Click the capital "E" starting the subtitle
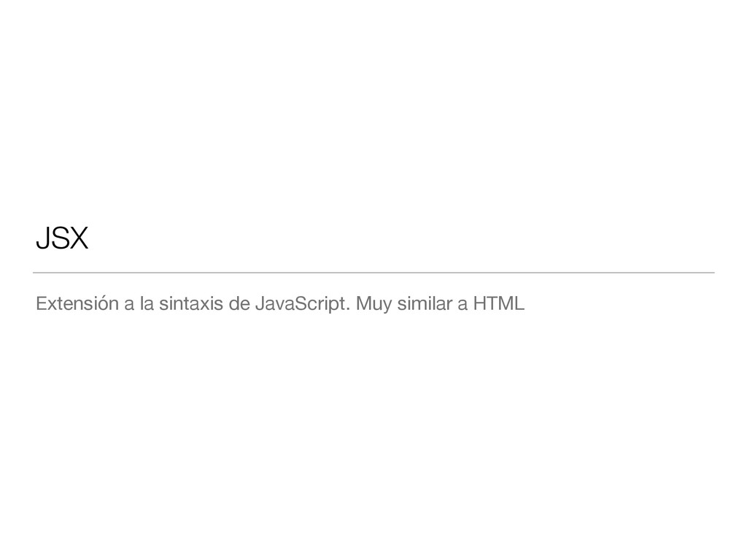Image resolution: width=747 pixels, height=560 pixels. [x=42, y=303]
